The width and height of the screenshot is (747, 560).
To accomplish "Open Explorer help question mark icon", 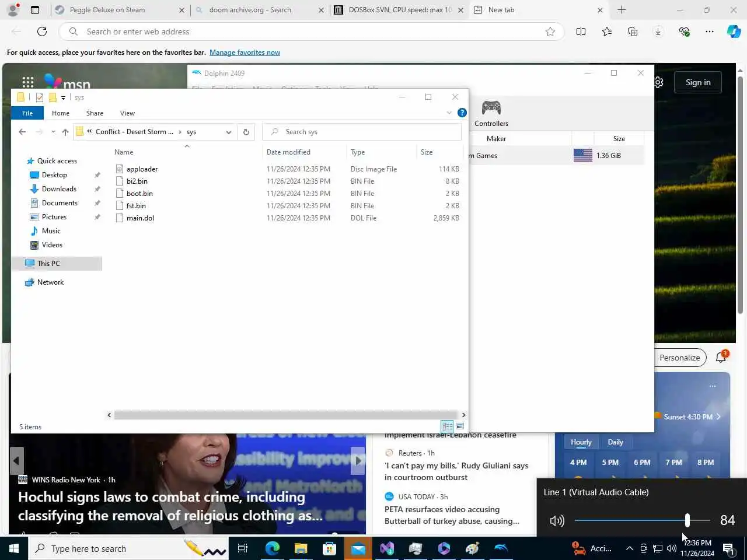I will point(462,113).
